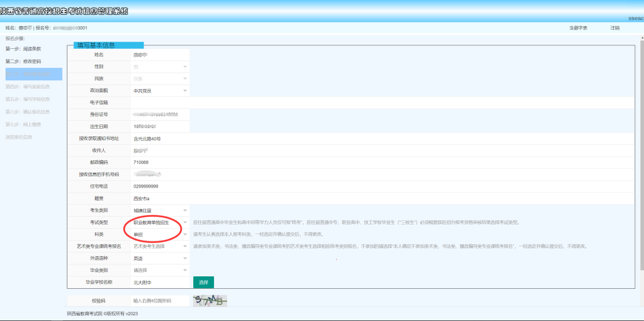Open the 艺术类专业课统考报名 dropdown
644x321 pixels.
click(185, 247)
